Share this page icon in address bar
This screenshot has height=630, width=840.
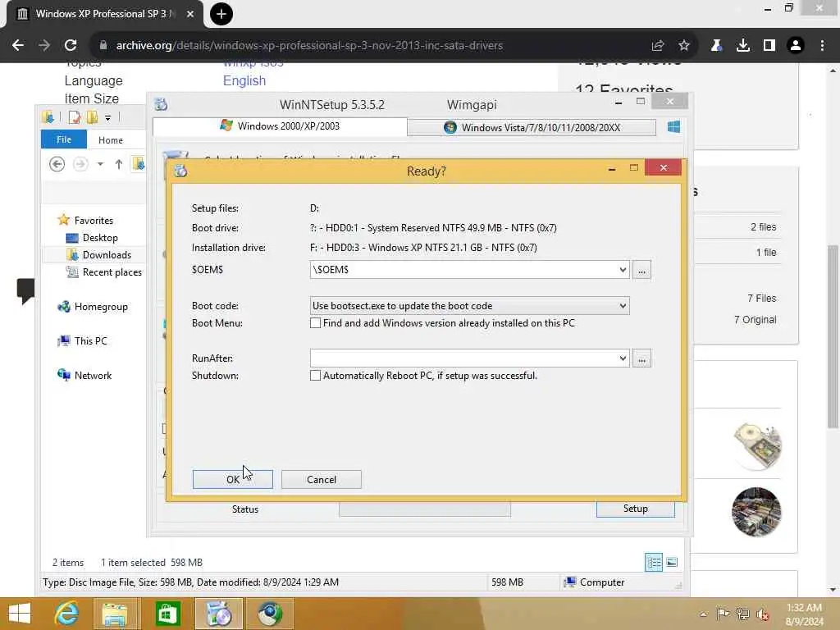tap(658, 46)
